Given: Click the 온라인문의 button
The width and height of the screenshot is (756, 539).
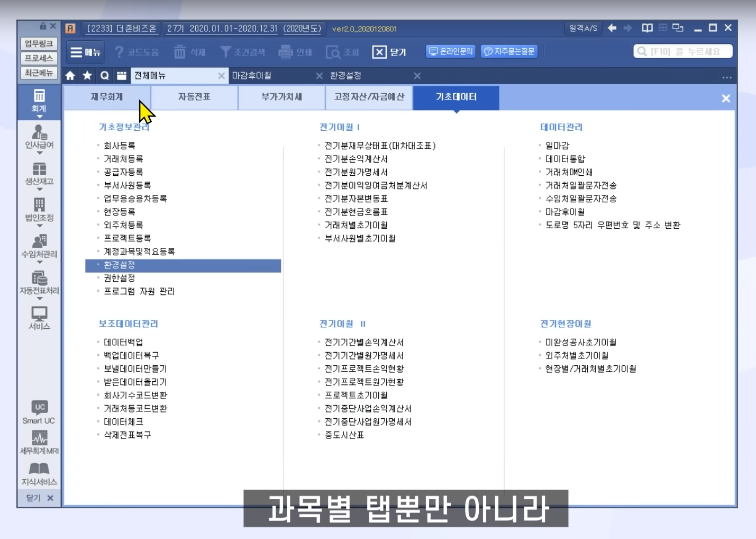Looking at the screenshot, I should click(451, 51).
